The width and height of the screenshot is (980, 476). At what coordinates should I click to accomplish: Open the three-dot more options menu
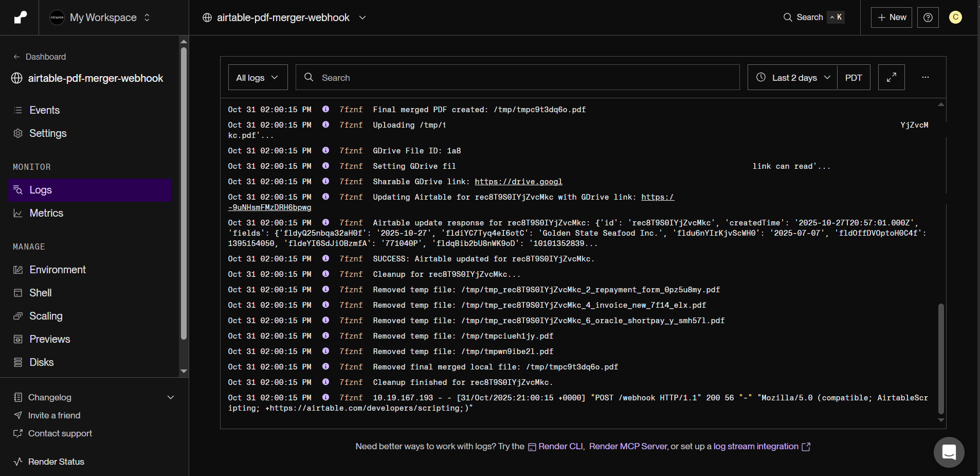coord(925,77)
